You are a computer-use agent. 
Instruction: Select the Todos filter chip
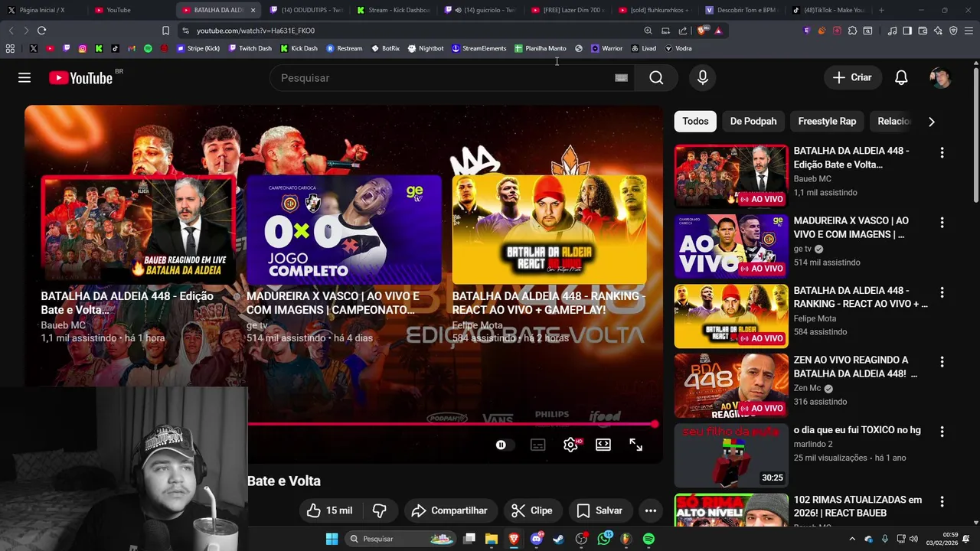tap(695, 121)
